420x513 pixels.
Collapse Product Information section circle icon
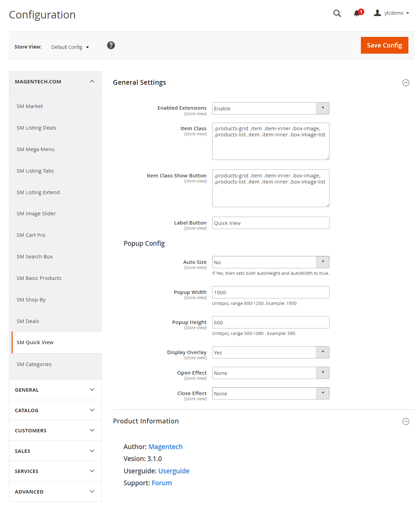(x=406, y=421)
